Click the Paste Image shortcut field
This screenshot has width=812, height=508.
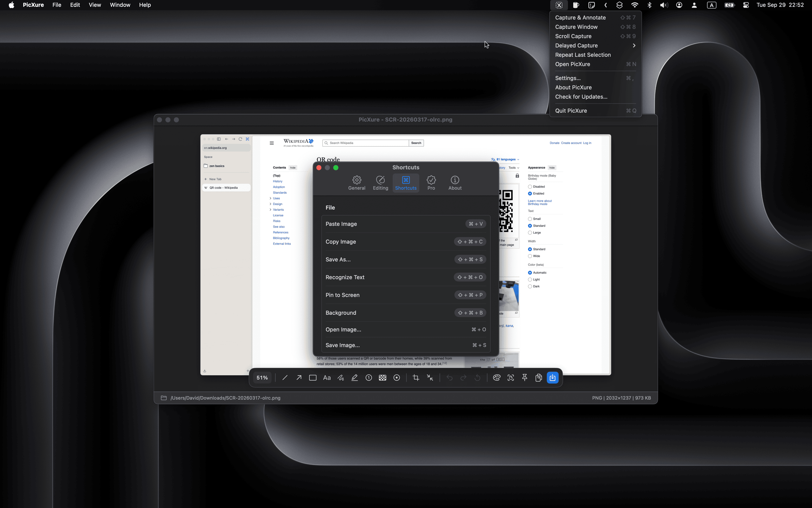point(475,224)
